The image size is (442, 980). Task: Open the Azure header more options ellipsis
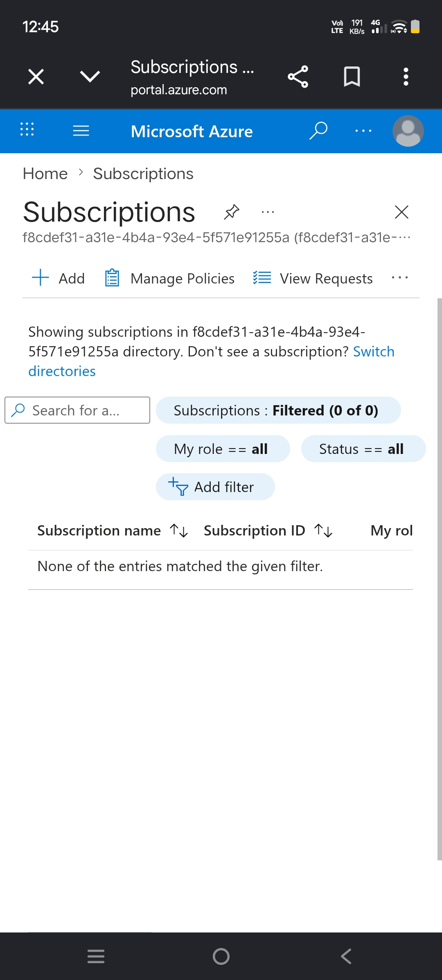[x=363, y=131]
